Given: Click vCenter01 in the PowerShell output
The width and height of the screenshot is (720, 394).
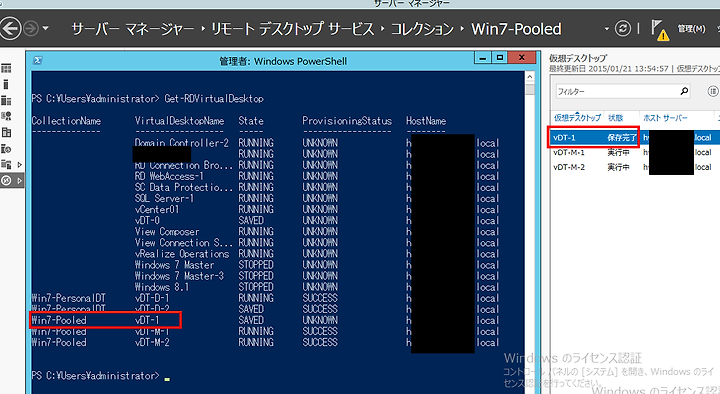Looking at the screenshot, I should [x=157, y=209].
